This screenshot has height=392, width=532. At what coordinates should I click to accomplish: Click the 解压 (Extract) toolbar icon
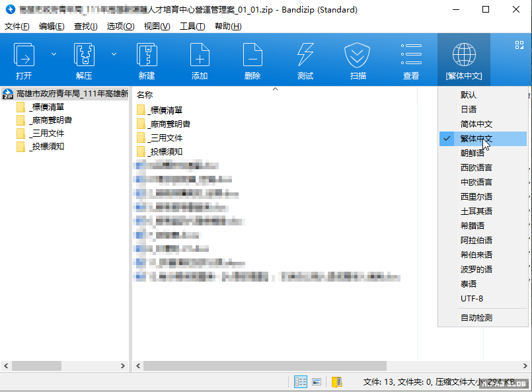click(84, 59)
